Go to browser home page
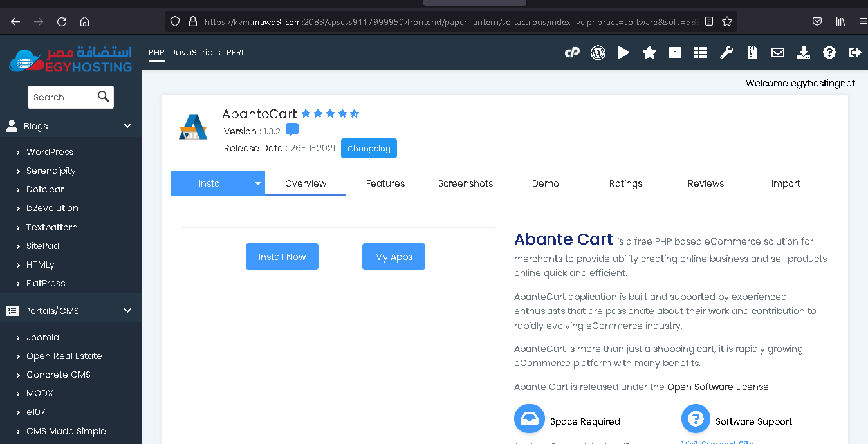 click(84, 21)
